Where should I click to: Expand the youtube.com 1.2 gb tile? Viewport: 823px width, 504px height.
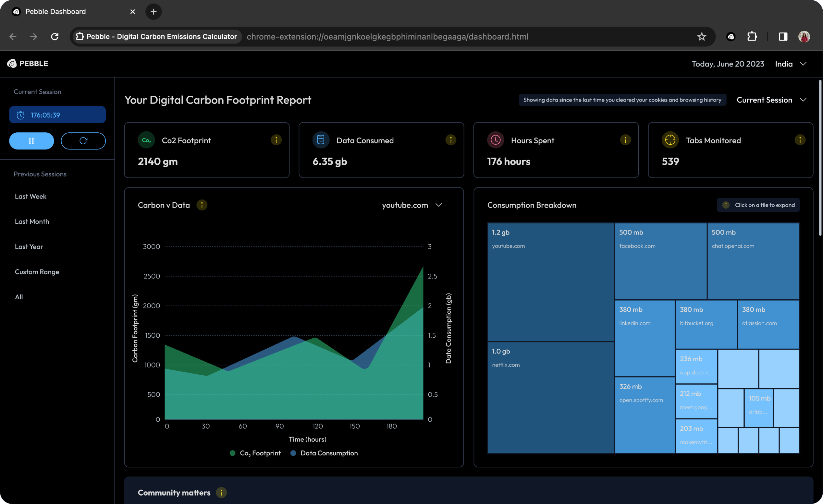coord(551,282)
